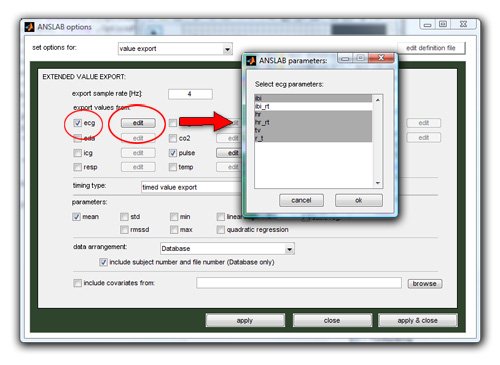The height and width of the screenshot is (365, 500).
Task: Check the quadratic regression checkbox
Action: click(x=221, y=230)
